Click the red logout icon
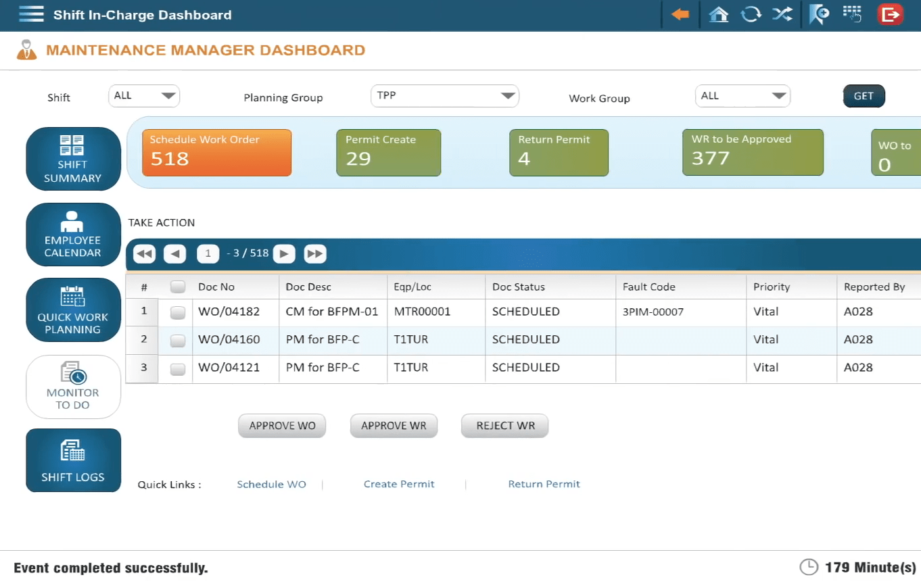The width and height of the screenshot is (921, 588). (x=890, y=14)
